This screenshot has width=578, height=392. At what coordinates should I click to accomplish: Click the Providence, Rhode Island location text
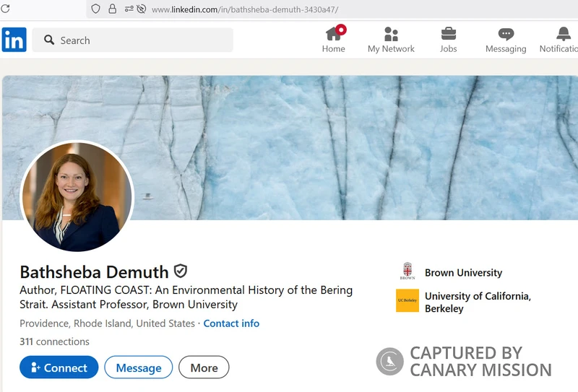point(107,323)
